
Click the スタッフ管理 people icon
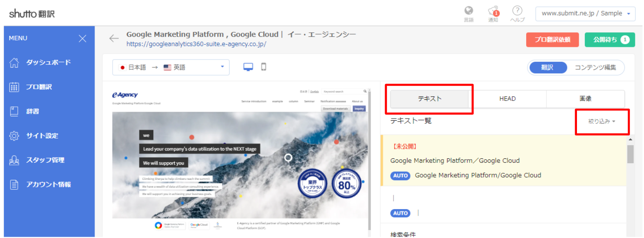[14, 160]
